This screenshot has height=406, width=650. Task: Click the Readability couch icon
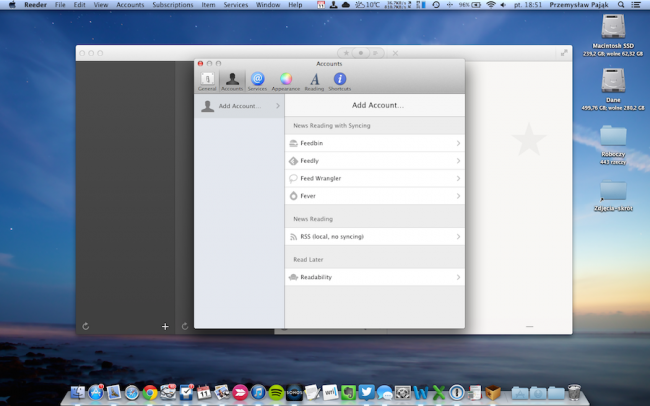click(293, 277)
